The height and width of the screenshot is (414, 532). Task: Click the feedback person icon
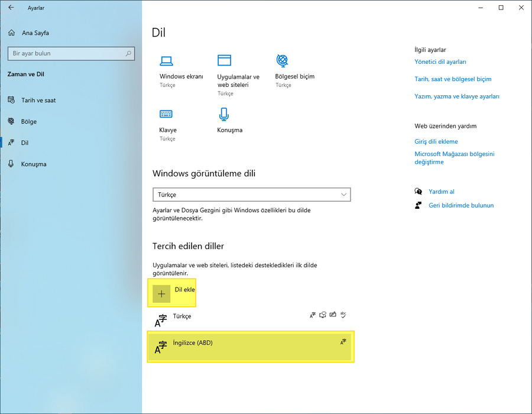418,205
